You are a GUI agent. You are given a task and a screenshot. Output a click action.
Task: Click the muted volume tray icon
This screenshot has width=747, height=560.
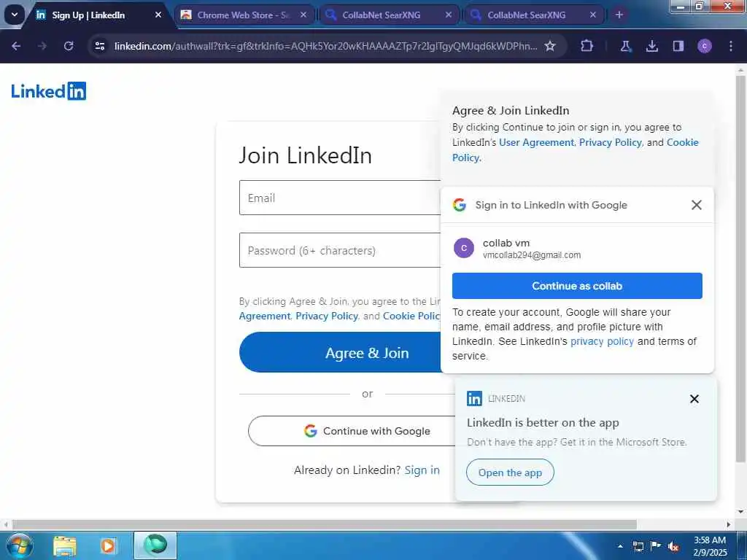tap(673, 546)
